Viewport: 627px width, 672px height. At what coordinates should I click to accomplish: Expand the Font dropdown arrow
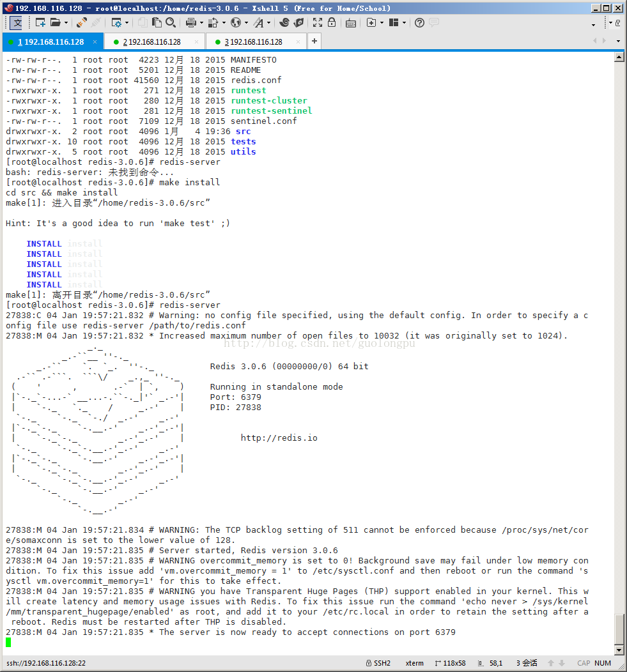pos(269,23)
